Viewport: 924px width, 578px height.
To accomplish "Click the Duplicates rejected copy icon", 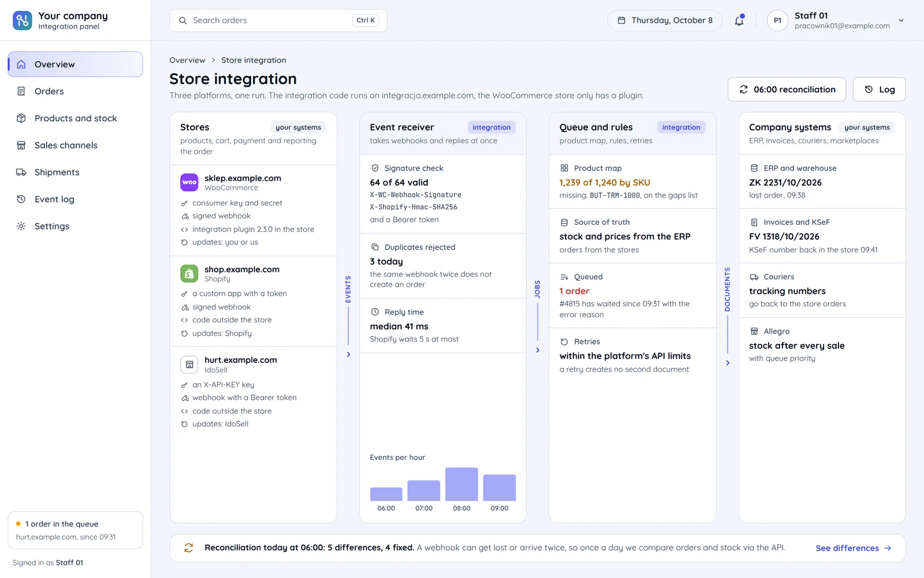I will (x=375, y=247).
